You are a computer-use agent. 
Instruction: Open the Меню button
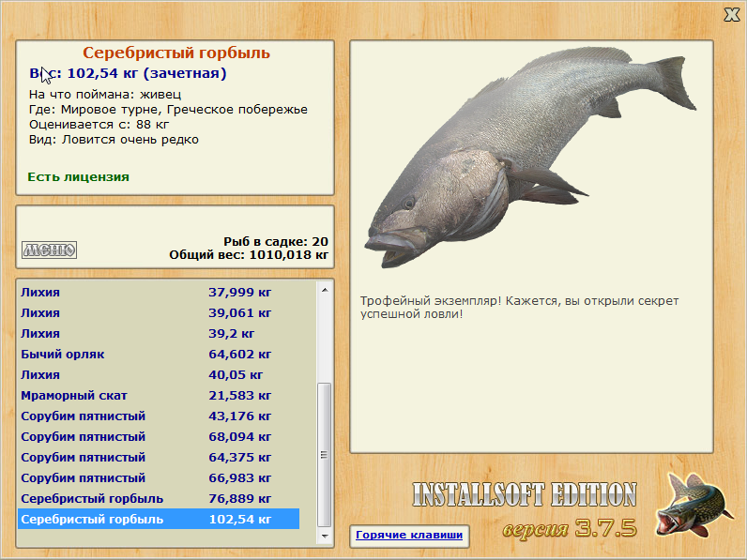point(49,250)
